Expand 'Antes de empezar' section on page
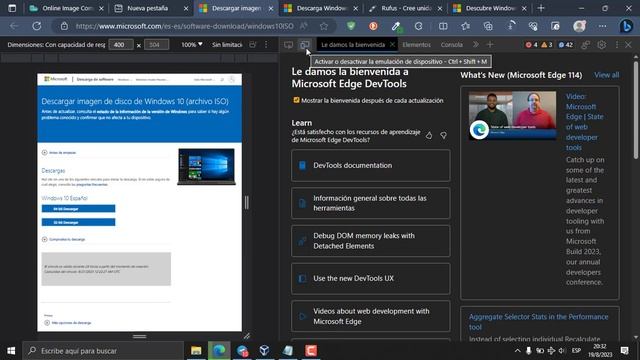The image size is (640, 360). [59, 153]
